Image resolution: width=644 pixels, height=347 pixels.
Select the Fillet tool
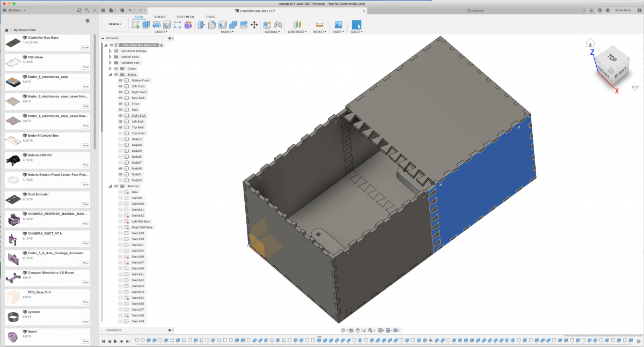pos(213,25)
